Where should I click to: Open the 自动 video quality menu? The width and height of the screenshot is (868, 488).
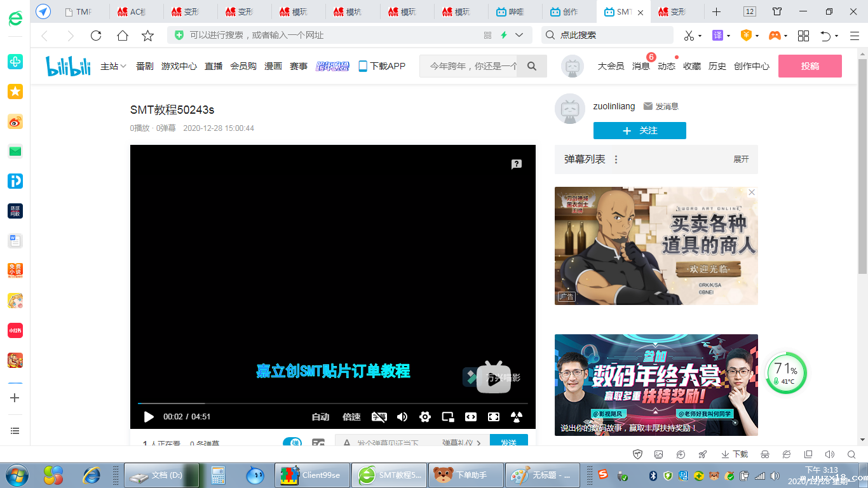point(320,417)
